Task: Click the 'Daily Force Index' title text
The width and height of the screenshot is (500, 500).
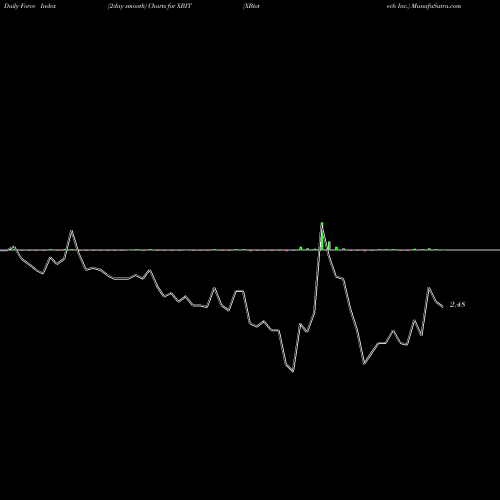Action: [30, 6]
